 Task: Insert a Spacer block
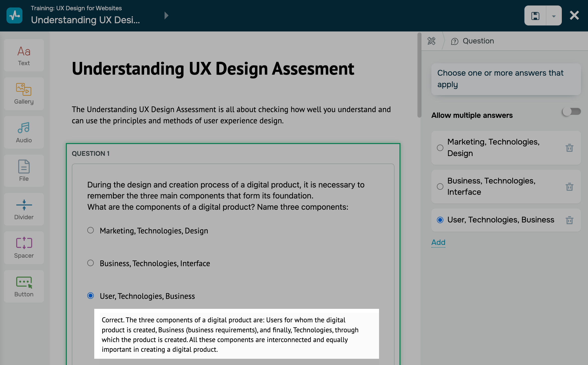24,248
